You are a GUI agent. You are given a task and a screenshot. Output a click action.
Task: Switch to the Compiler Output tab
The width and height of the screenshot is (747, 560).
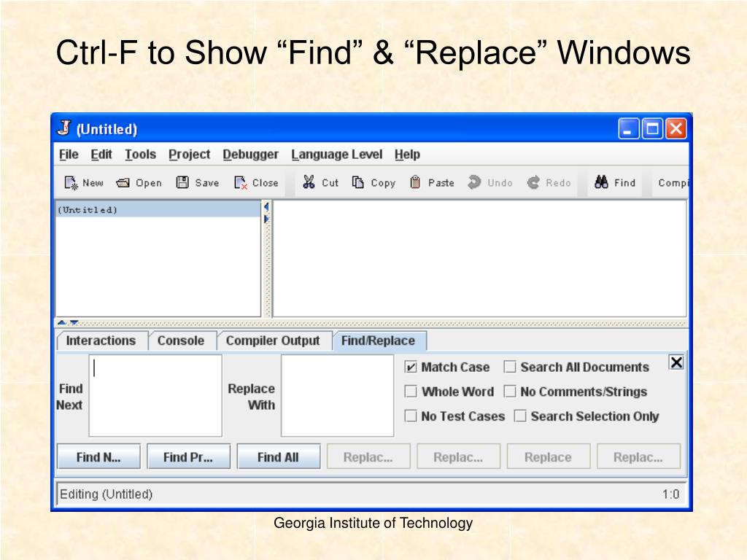point(273,341)
